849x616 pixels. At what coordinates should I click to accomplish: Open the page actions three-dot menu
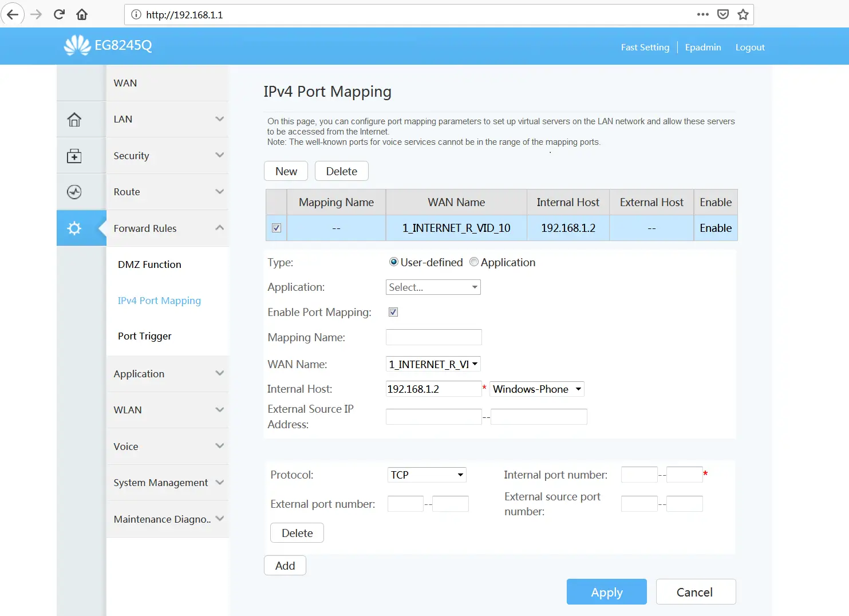[x=703, y=14]
